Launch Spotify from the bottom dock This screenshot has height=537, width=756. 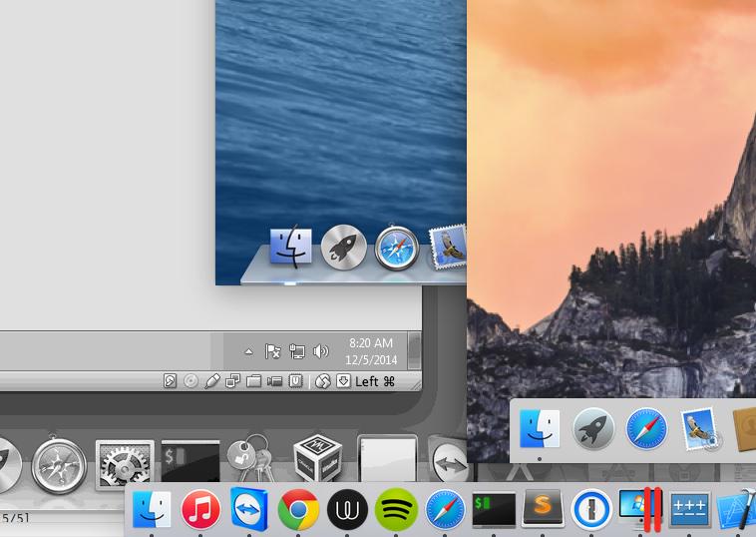[x=396, y=510]
